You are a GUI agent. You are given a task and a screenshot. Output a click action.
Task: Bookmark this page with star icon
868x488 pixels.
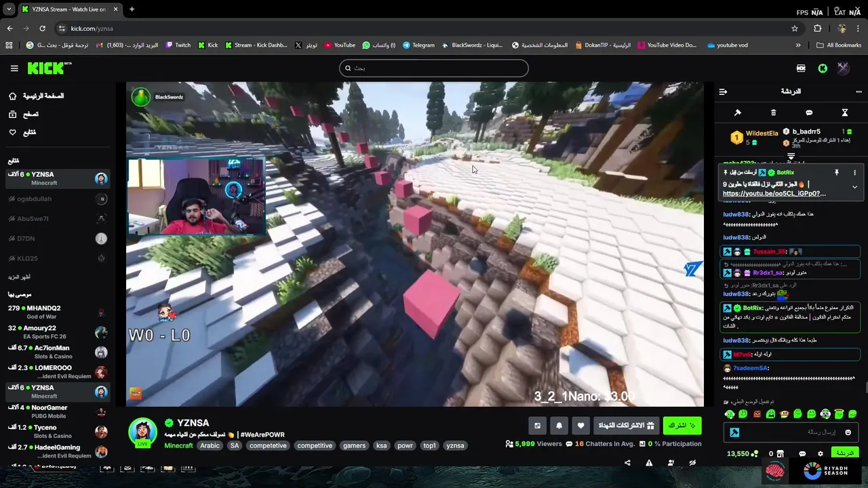(795, 28)
